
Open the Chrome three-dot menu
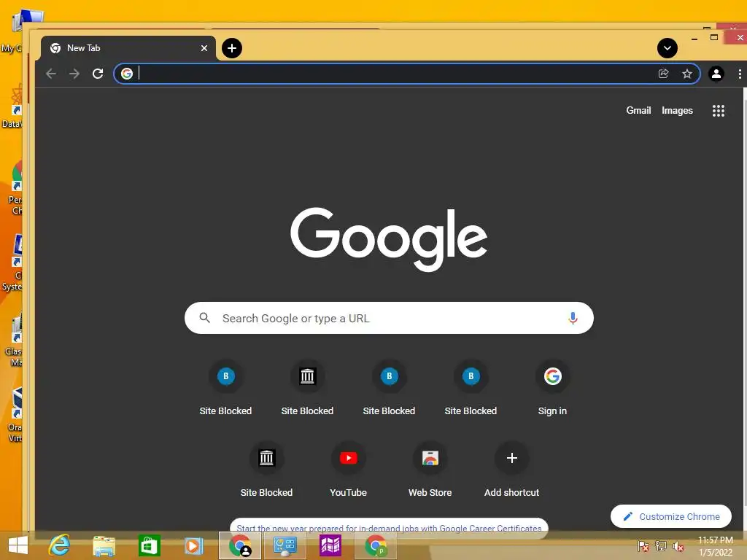tap(740, 74)
